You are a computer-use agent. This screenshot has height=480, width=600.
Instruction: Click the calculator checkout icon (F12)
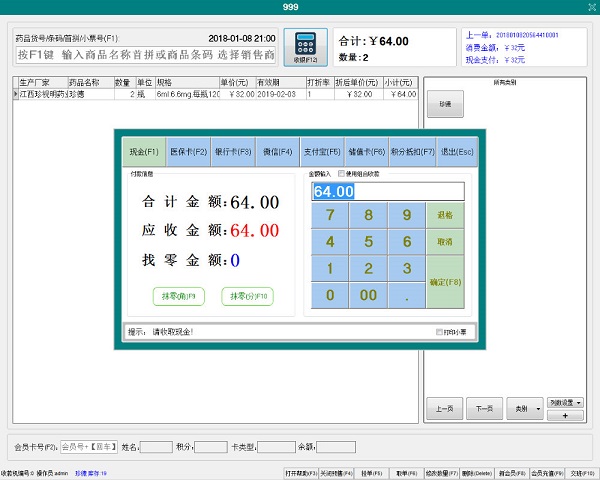(305, 47)
